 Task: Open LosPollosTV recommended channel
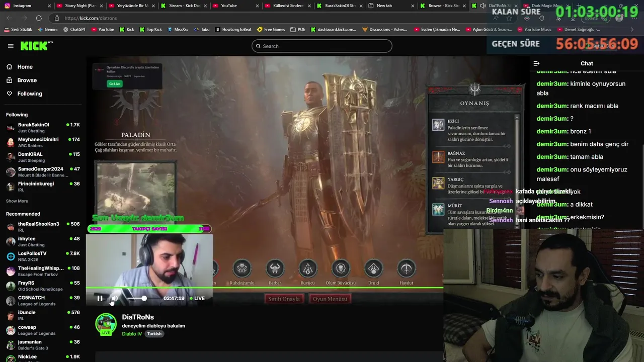pos(43,256)
